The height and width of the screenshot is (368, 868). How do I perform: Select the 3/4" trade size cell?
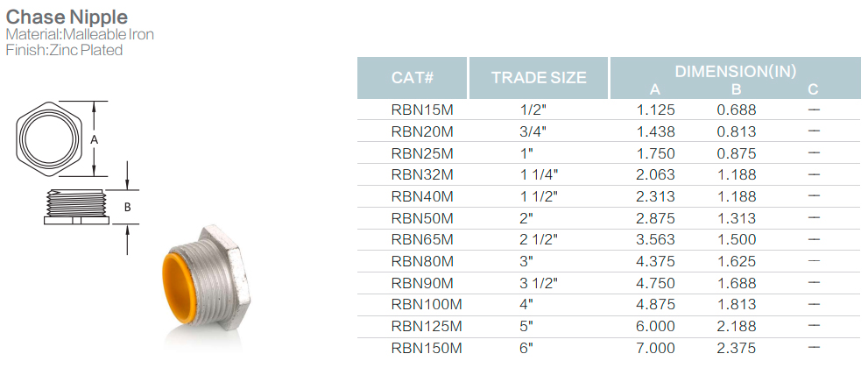point(533,131)
